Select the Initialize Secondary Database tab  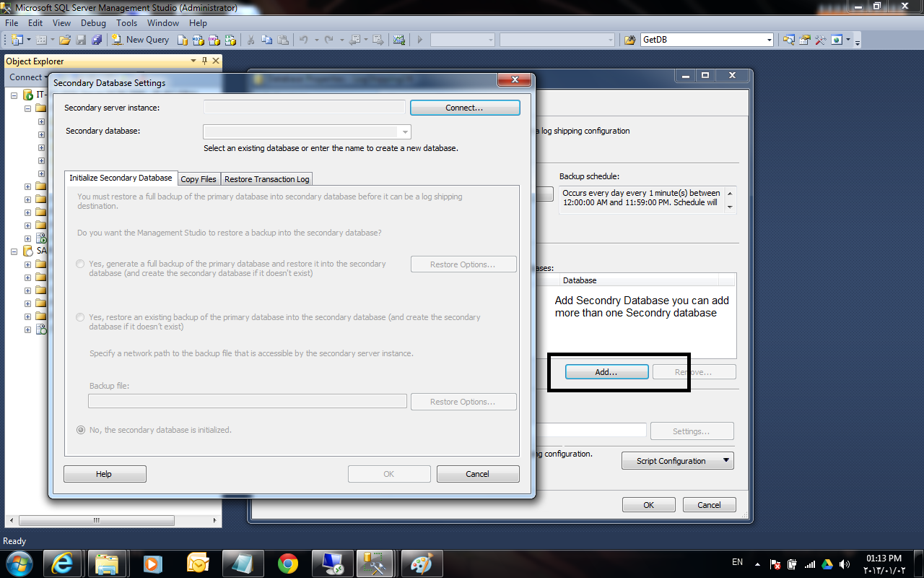(x=121, y=178)
